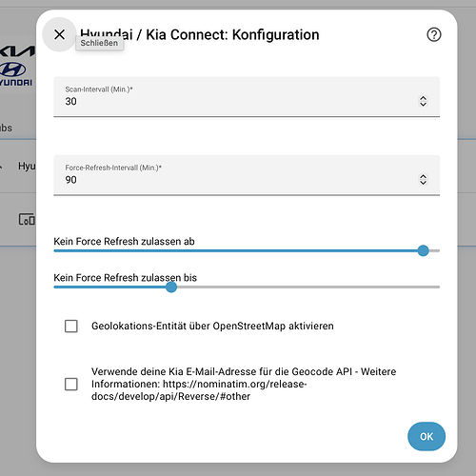Increase Force-Refresh-Intervall with up arrow

[423, 176]
